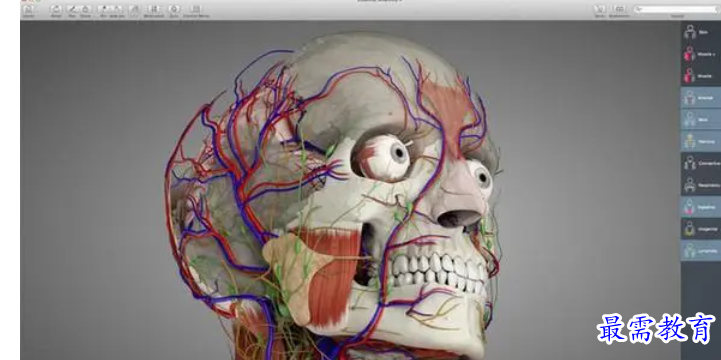Open the Quiz tool
This screenshot has width=721, height=360.
click(174, 10)
